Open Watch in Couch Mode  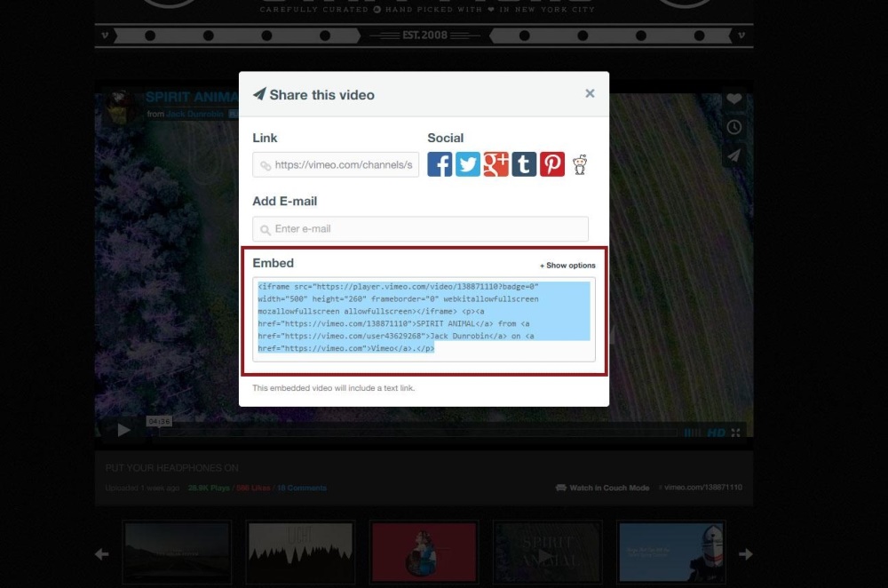(603, 488)
